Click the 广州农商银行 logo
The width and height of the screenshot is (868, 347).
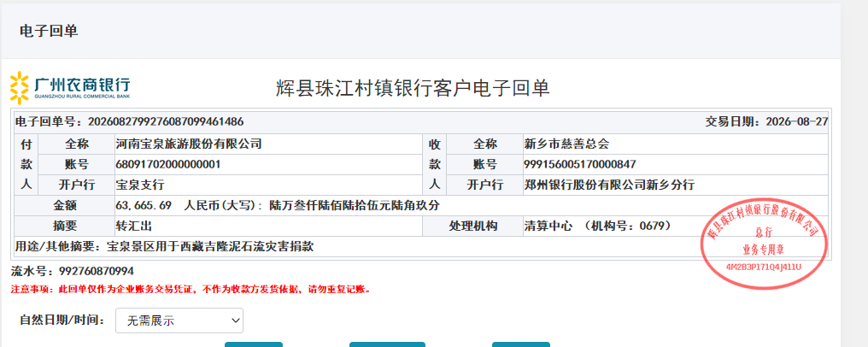70,87
